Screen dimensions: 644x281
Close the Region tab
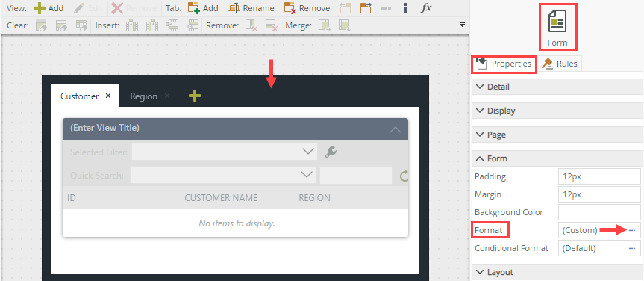166,96
